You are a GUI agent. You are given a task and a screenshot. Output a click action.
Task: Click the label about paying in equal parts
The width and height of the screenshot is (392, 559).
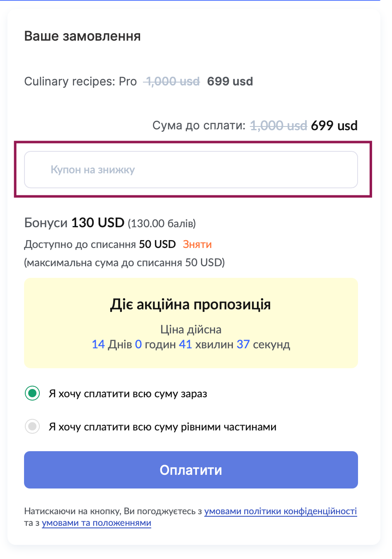click(162, 427)
